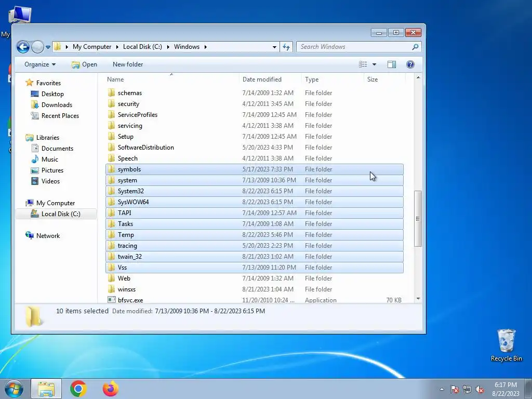Select the servicing folder icon
This screenshot has width=532, height=399.
click(x=111, y=126)
